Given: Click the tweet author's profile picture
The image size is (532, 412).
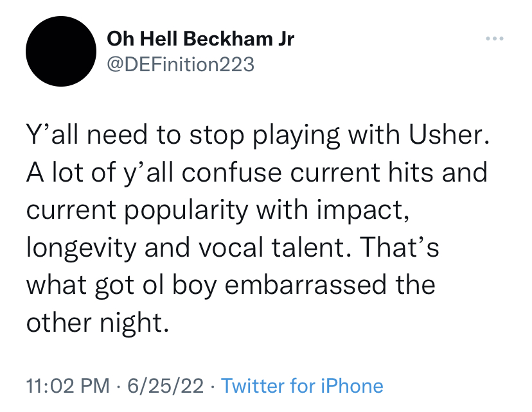Looking at the screenshot, I should tap(60, 51).
